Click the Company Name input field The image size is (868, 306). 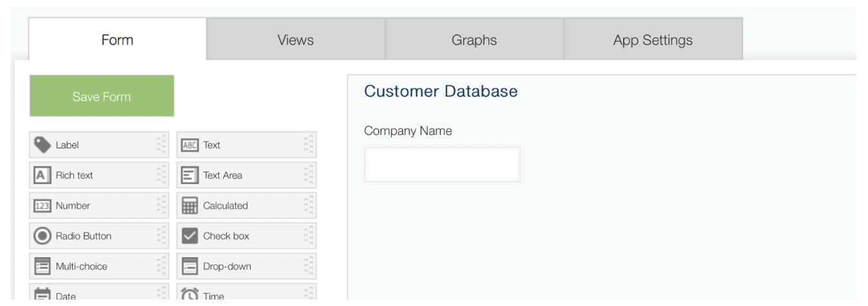[x=442, y=165]
